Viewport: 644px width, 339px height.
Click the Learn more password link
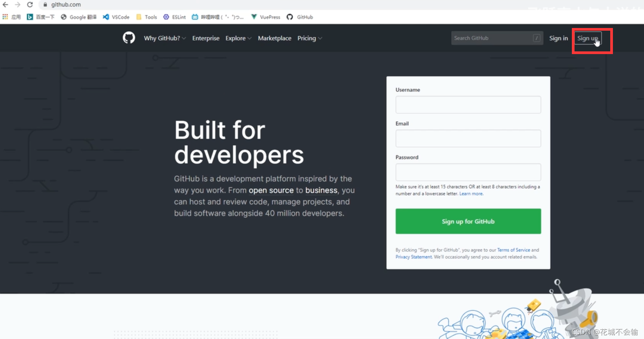[x=471, y=194]
